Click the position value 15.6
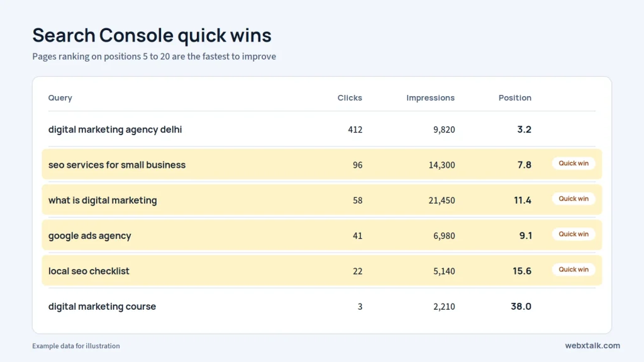The height and width of the screenshot is (362, 644). 522,271
